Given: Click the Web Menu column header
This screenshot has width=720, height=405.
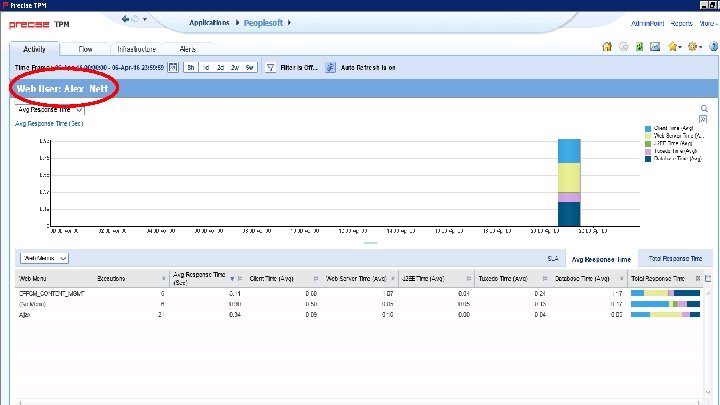Looking at the screenshot, I should 33,279.
